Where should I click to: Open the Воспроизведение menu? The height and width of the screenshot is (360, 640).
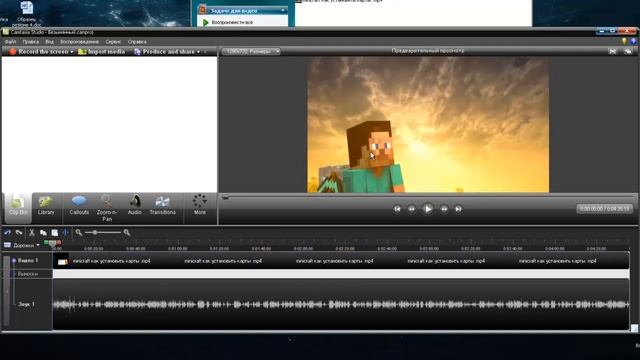pos(79,42)
